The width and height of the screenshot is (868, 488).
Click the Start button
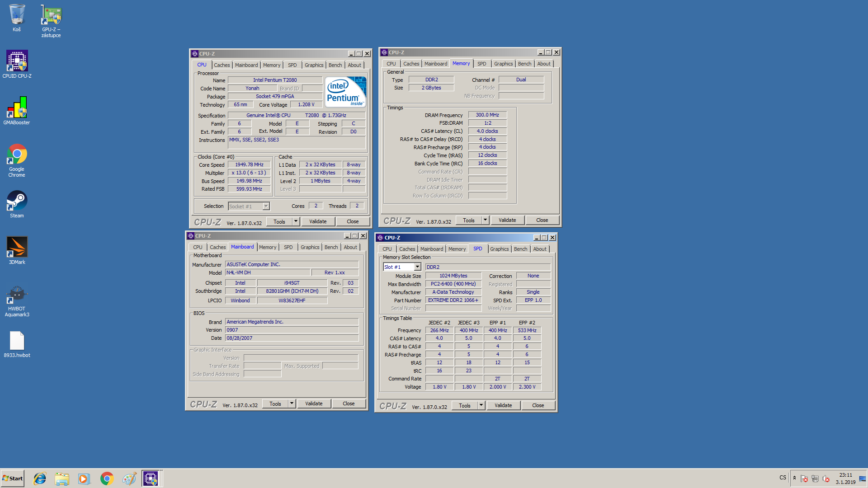tap(12, 479)
